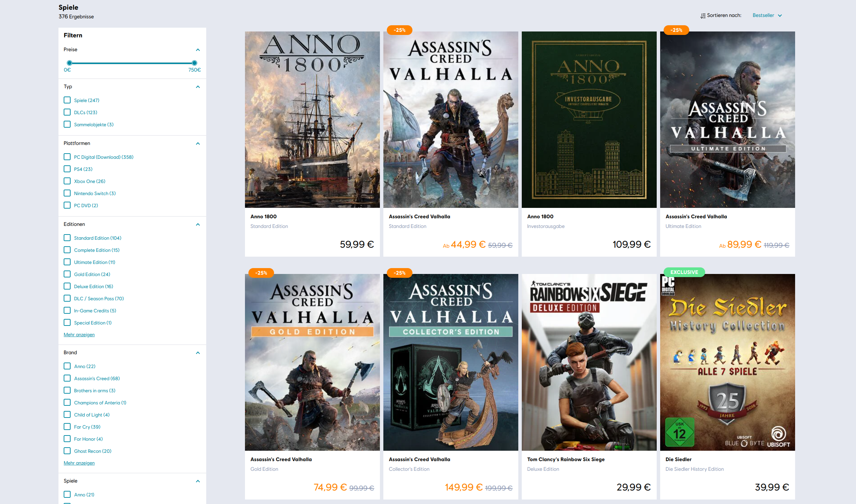Open Rainbow Six Siege Deluxe Edition cover
Viewport: 856px width, 504px height.
pos(589,362)
